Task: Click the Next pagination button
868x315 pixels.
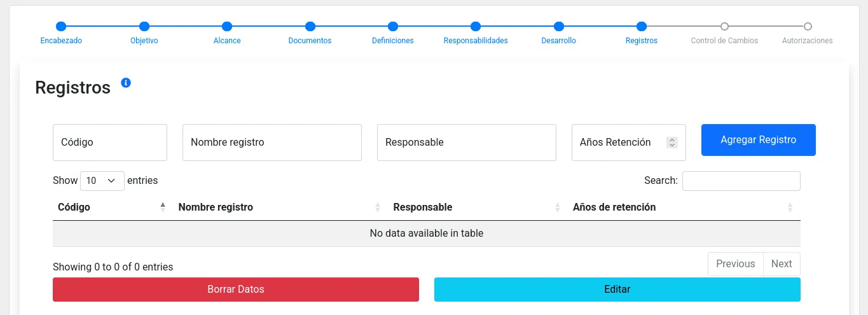Action: point(781,264)
